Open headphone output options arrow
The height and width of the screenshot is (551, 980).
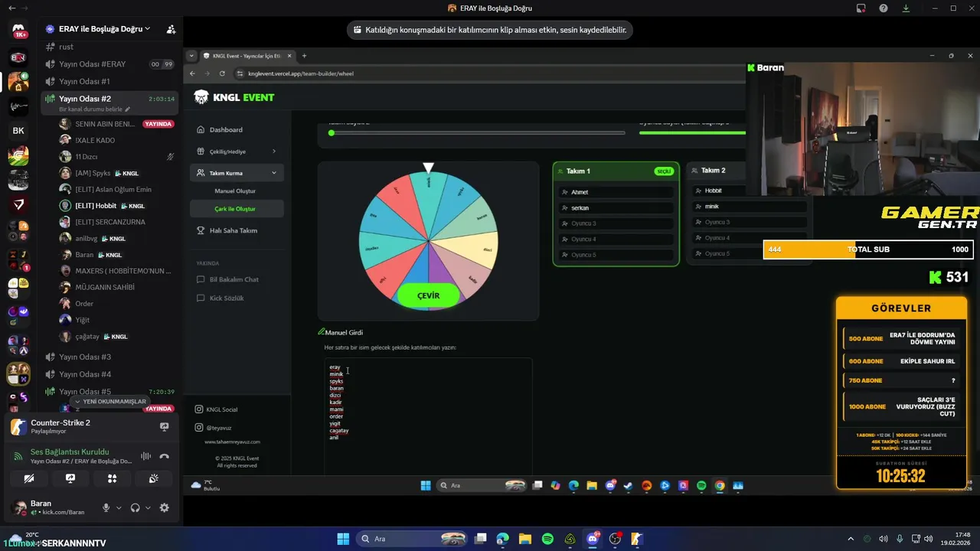[x=148, y=507]
